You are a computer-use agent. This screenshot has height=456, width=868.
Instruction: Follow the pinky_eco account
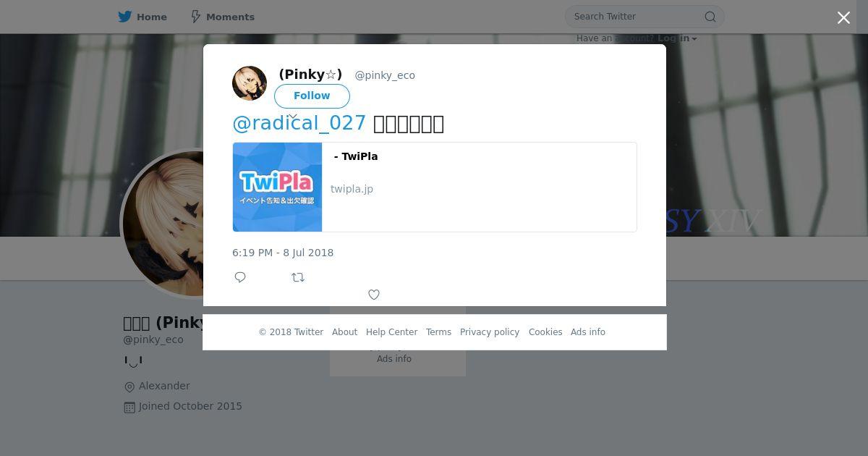[312, 96]
